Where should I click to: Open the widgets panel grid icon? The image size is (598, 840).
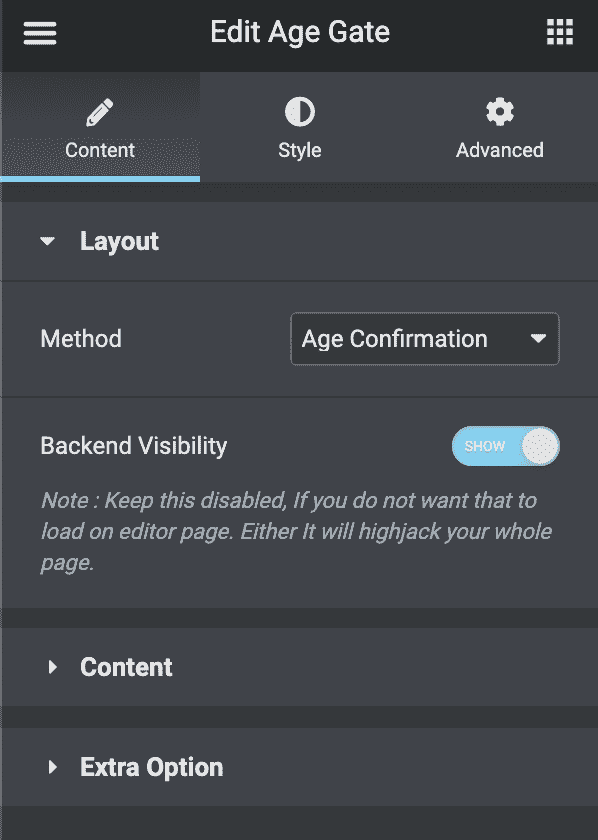pos(559,32)
